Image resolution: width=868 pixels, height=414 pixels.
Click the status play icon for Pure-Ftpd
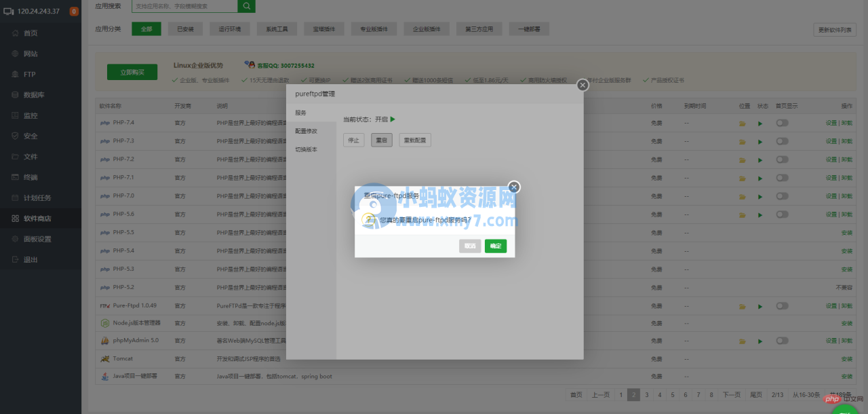click(x=760, y=306)
